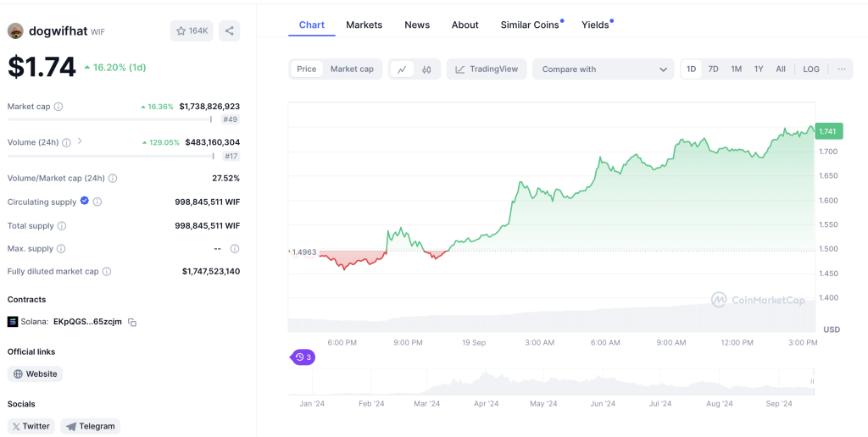Open the Compare with dropdown
This screenshot has height=437, width=868.
(x=604, y=69)
